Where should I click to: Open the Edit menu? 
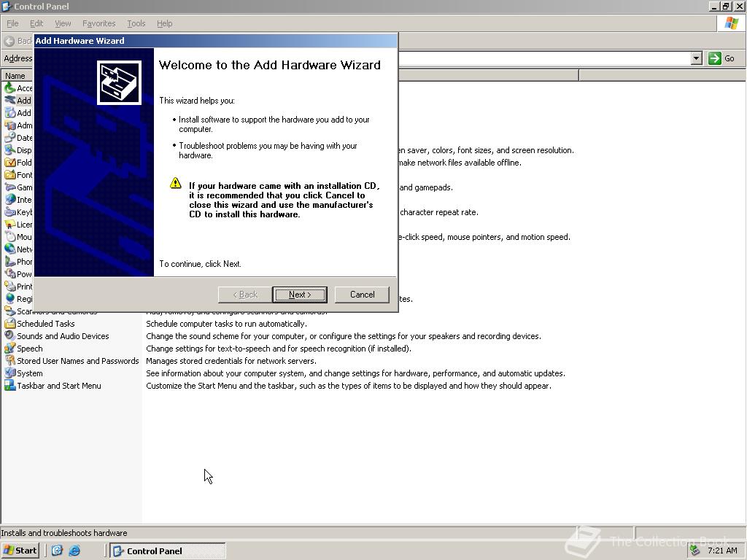[x=36, y=23]
